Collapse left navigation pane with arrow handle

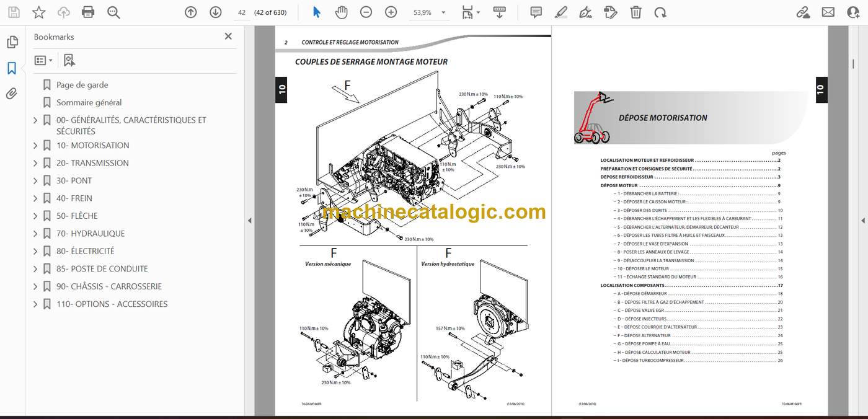coord(249,221)
